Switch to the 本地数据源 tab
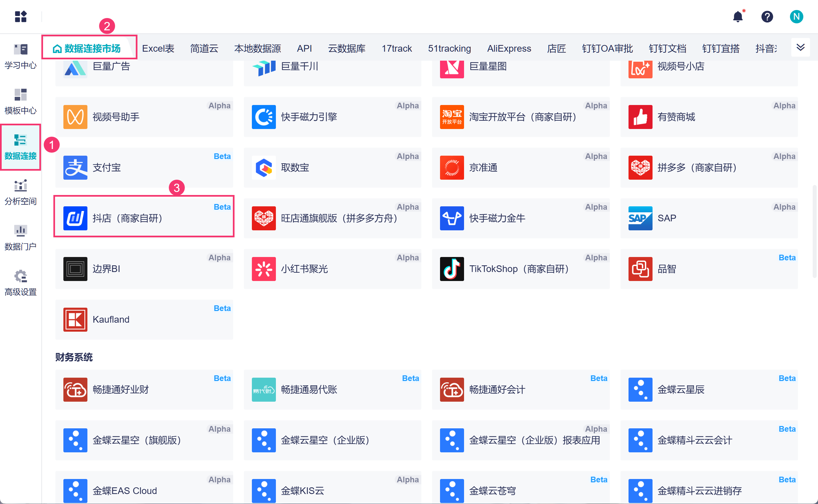This screenshot has height=504, width=818. [258, 49]
